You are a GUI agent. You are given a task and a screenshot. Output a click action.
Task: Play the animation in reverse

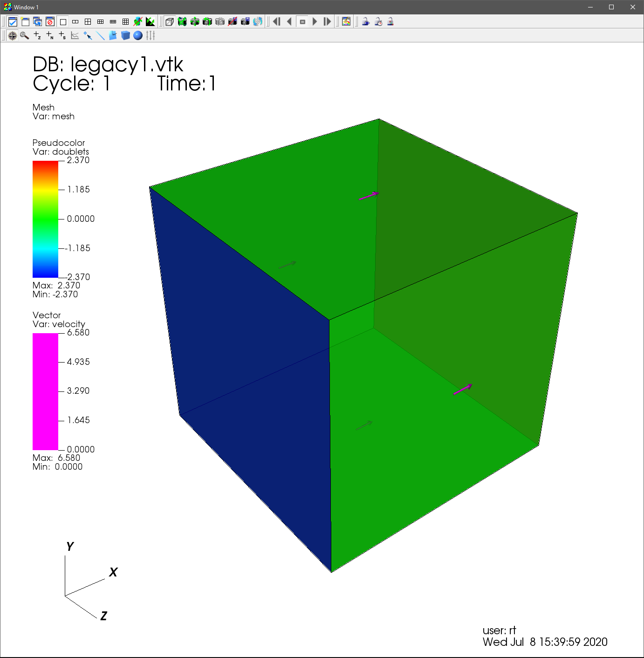(289, 21)
